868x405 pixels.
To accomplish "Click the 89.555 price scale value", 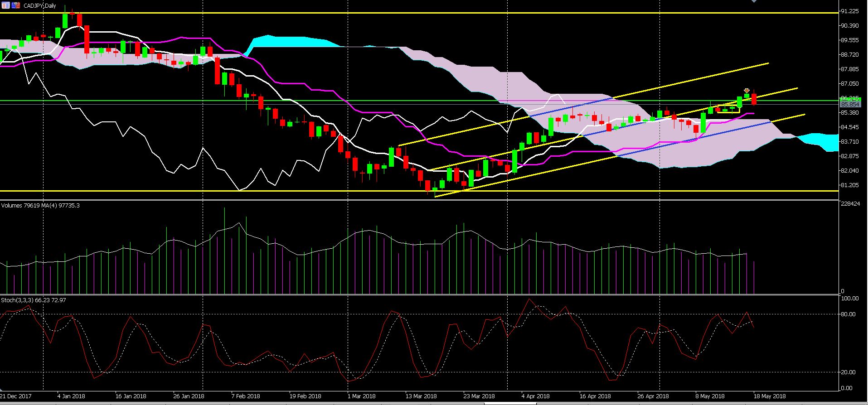I will click(x=849, y=40).
